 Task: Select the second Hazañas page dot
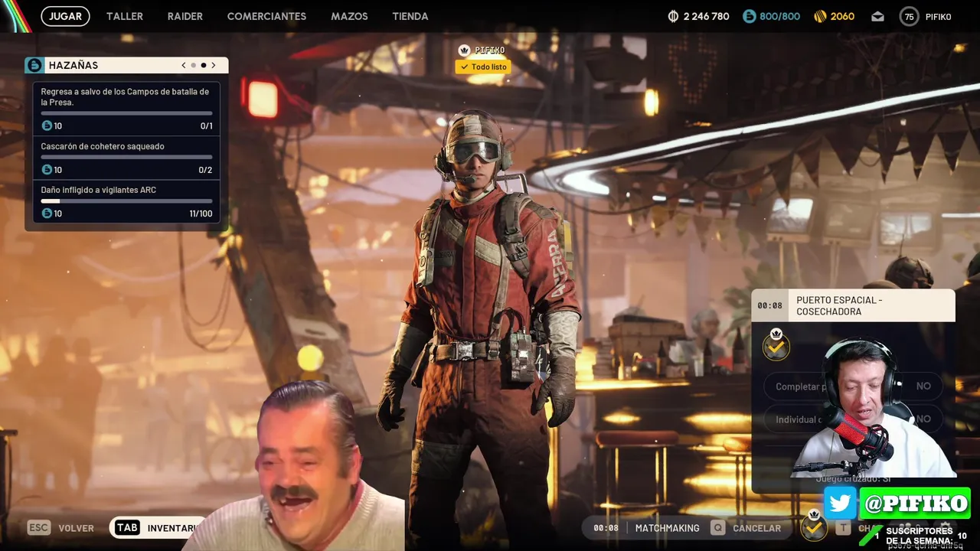(x=204, y=65)
